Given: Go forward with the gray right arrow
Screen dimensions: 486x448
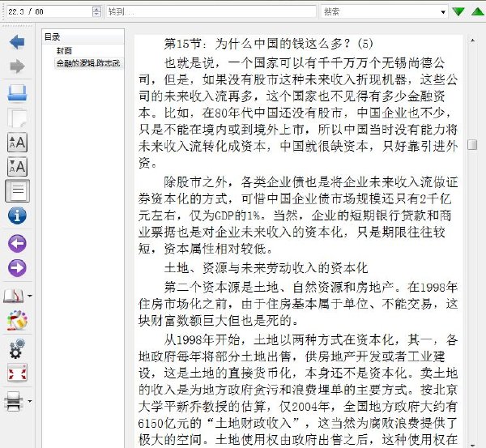Looking at the screenshot, I should (17, 66).
